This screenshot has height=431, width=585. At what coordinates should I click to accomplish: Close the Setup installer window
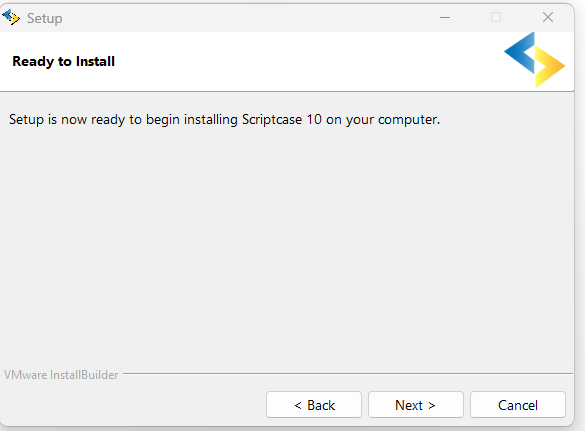548,17
